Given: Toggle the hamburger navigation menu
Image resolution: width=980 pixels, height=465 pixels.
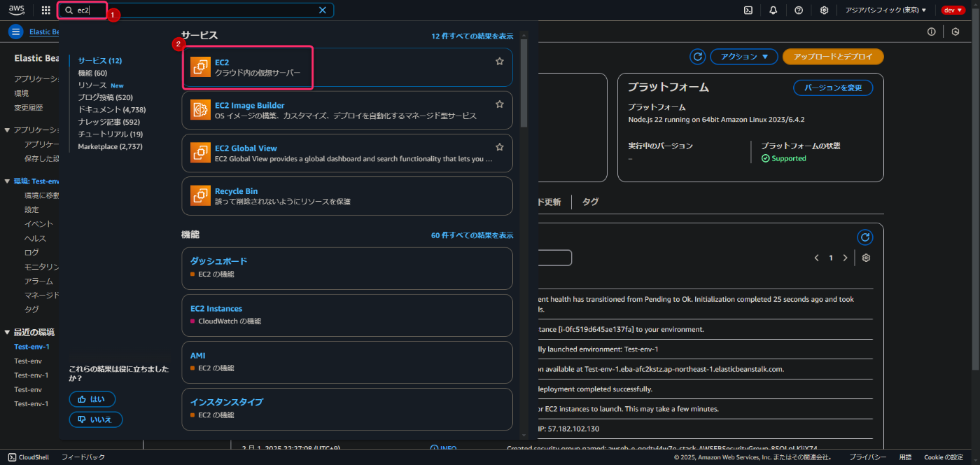Looking at the screenshot, I should 16,32.
